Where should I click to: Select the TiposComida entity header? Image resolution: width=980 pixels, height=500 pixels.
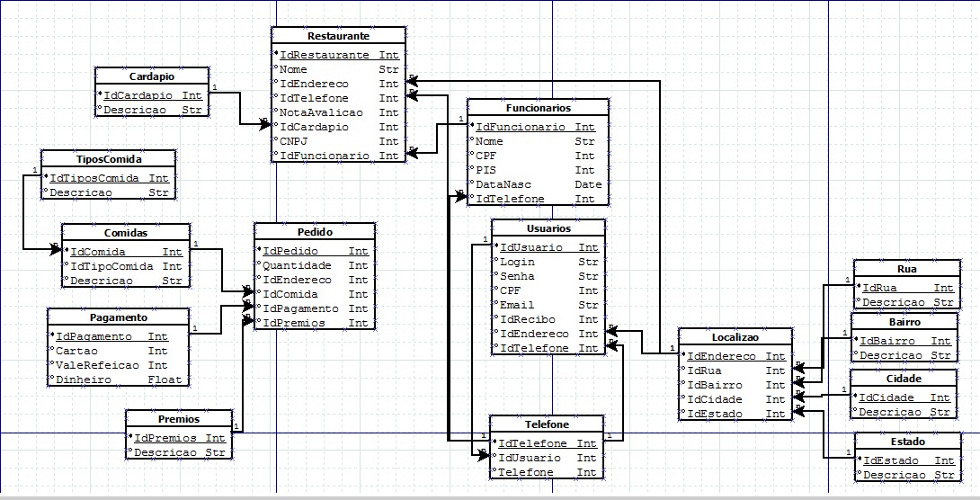109,158
